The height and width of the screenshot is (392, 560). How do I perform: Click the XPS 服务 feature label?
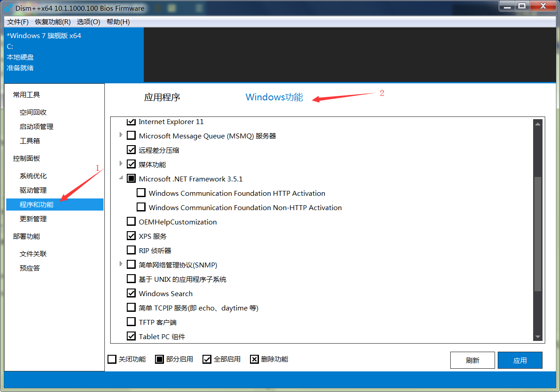[153, 236]
